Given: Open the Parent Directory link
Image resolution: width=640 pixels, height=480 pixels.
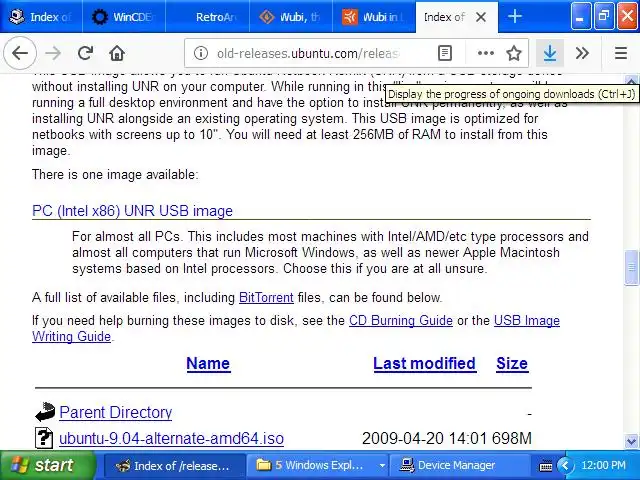Looking at the screenshot, I should 116,412.
